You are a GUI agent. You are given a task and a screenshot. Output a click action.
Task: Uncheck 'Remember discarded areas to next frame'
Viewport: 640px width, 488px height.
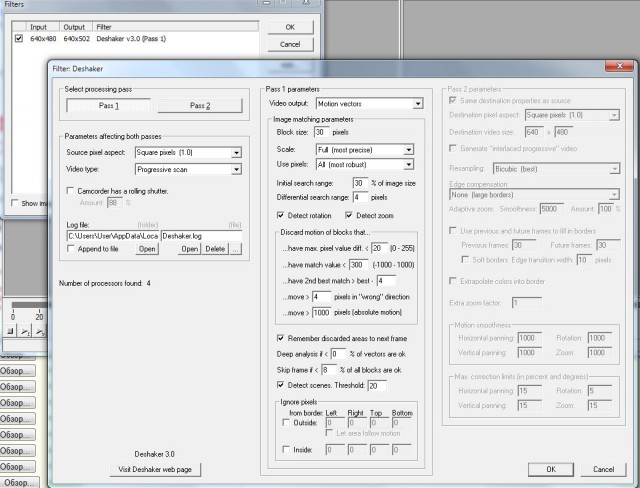(x=279, y=339)
